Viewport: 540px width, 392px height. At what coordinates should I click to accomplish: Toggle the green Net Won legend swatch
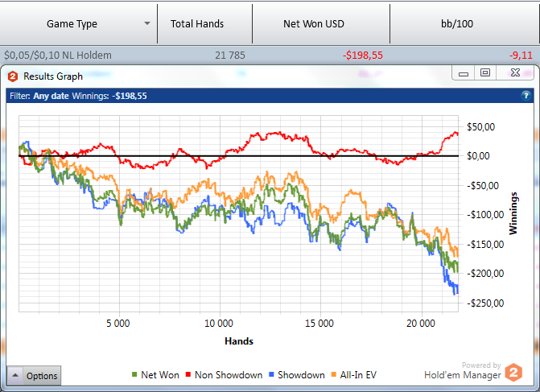pos(134,374)
